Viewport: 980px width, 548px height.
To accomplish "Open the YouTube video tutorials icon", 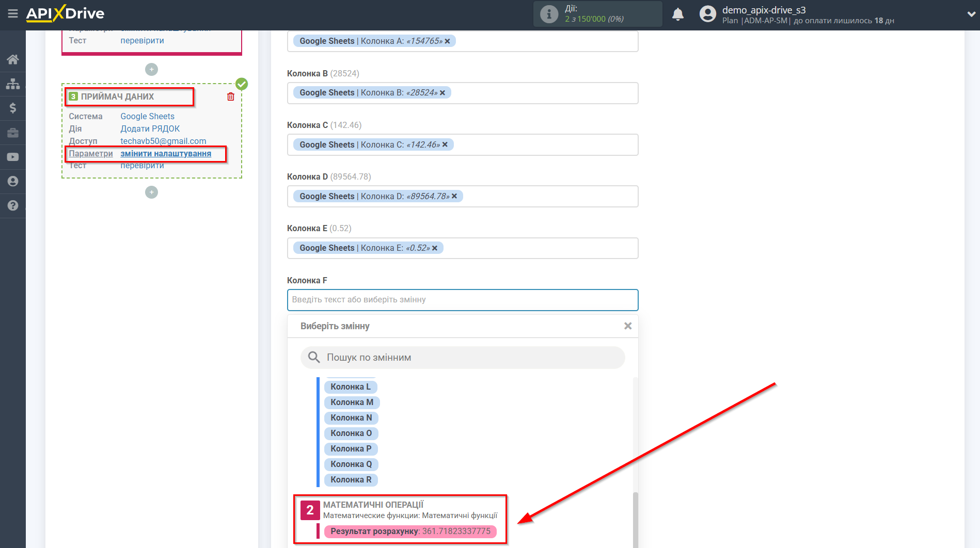I will [13, 157].
